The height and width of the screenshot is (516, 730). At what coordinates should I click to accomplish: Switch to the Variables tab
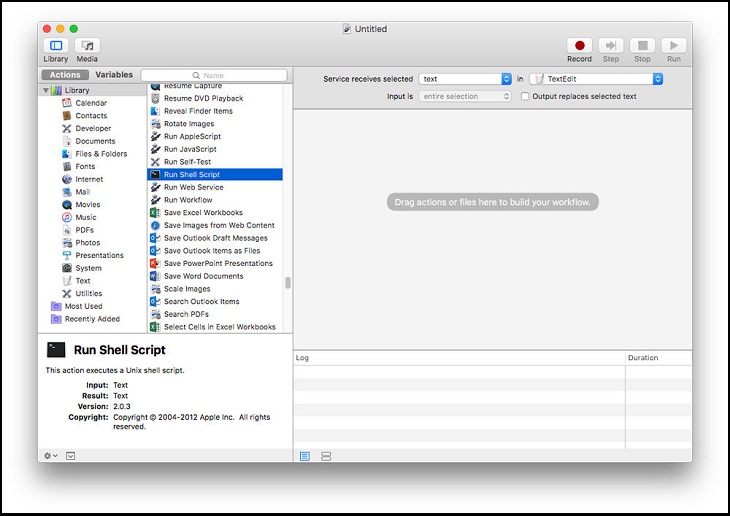point(114,75)
